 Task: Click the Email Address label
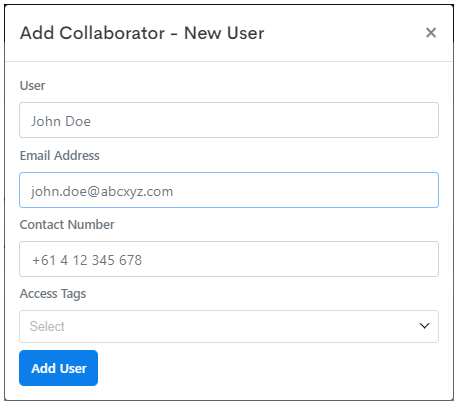(x=59, y=156)
